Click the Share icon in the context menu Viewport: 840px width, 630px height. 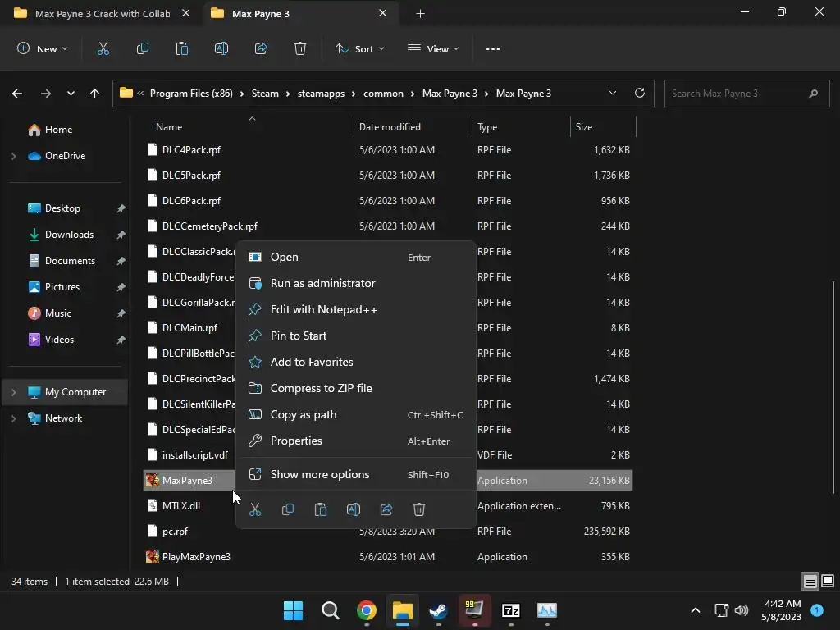(x=386, y=509)
